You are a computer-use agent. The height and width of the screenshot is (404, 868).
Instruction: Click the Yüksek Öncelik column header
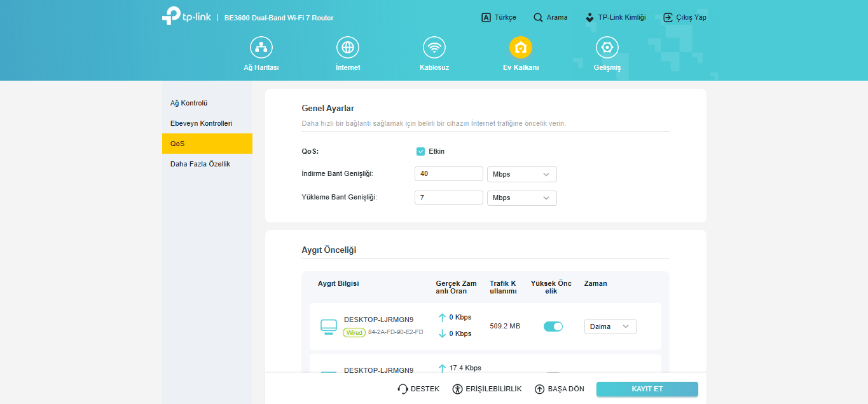[x=551, y=287]
